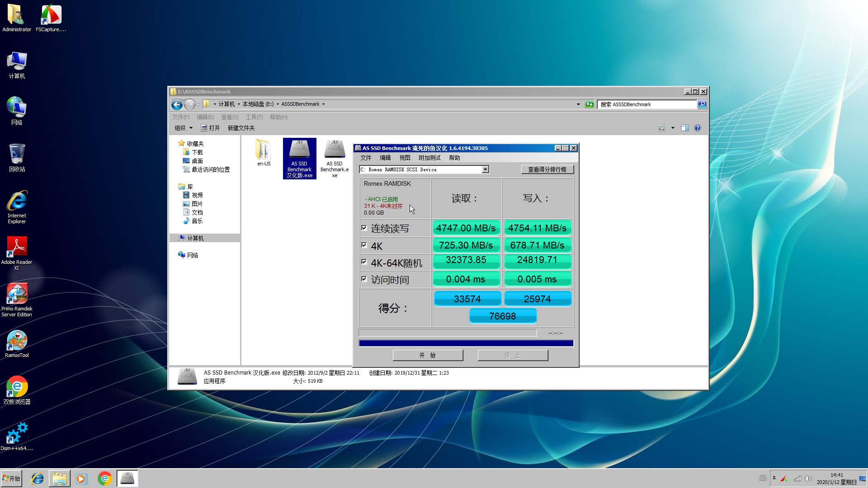This screenshot has height=488, width=868.
Task: Open the 回收站 recycle bin icon
Action: pos(17,158)
